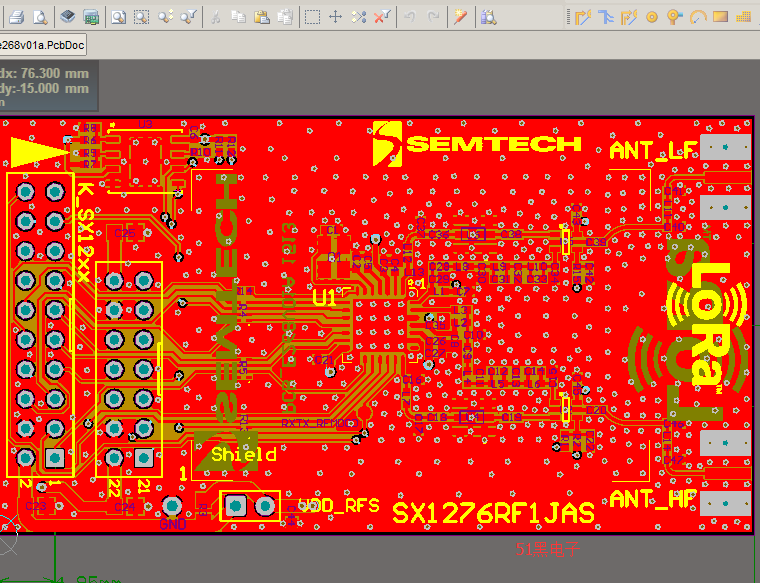
Task: Open the Devices view chip icon
Action: coord(68,17)
